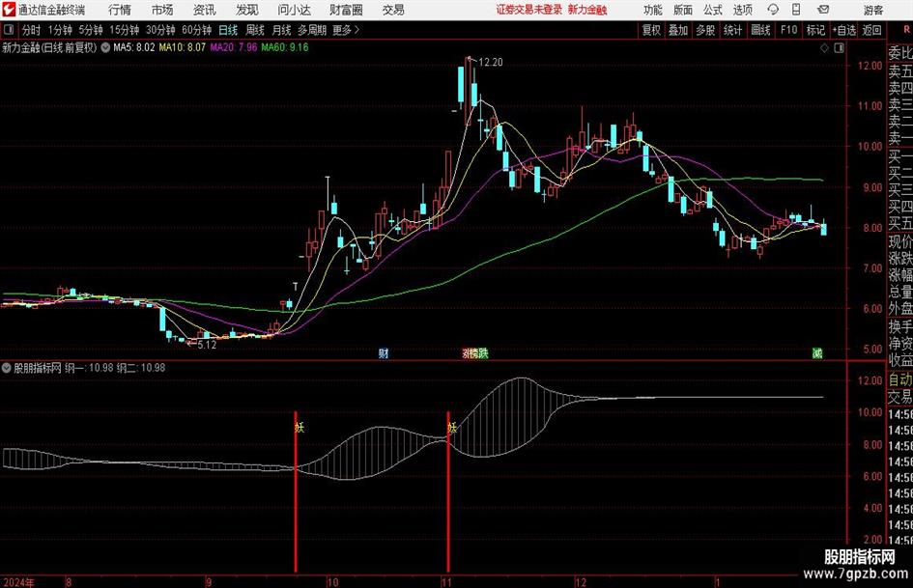Open the 公式 menu

[713, 10]
